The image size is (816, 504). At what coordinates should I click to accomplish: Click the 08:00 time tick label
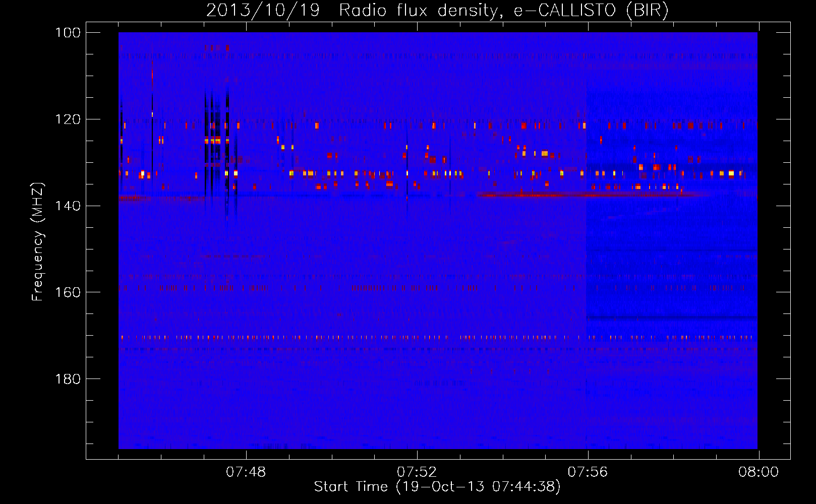click(759, 472)
